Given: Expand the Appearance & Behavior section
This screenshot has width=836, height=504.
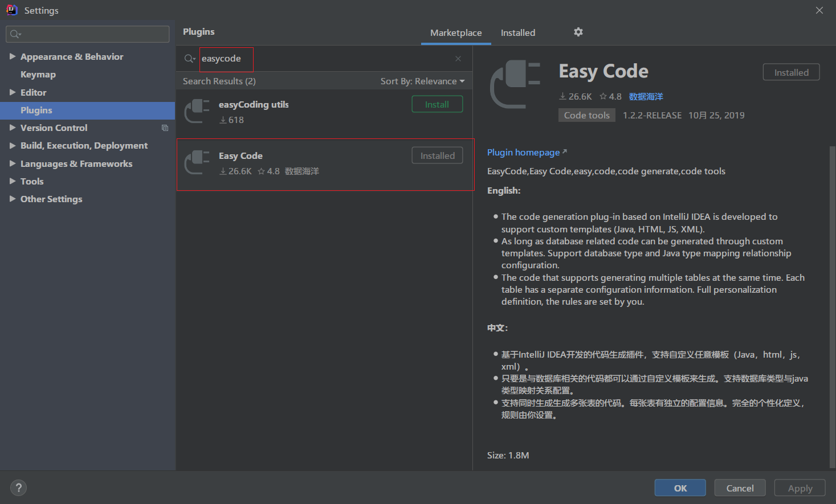Looking at the screenshot, I should (13, 56).
